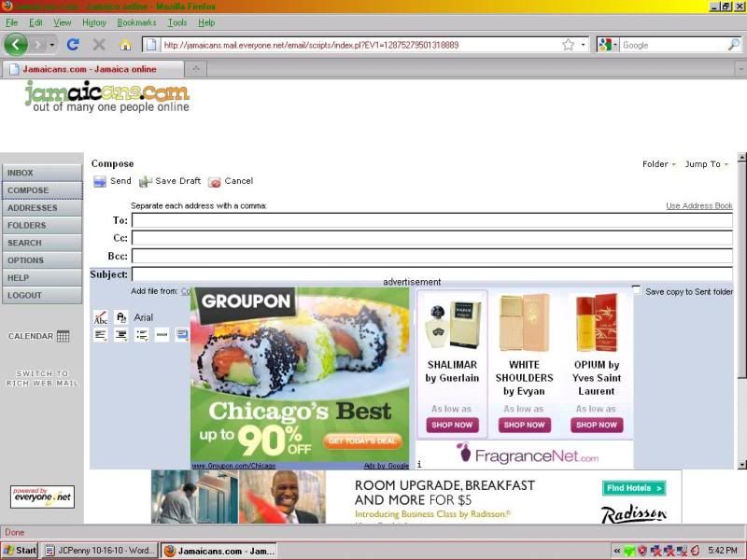The width and height of the screenshot is (747, 560).
Task: Click the red Cancel icon
Action: [215, 182]
